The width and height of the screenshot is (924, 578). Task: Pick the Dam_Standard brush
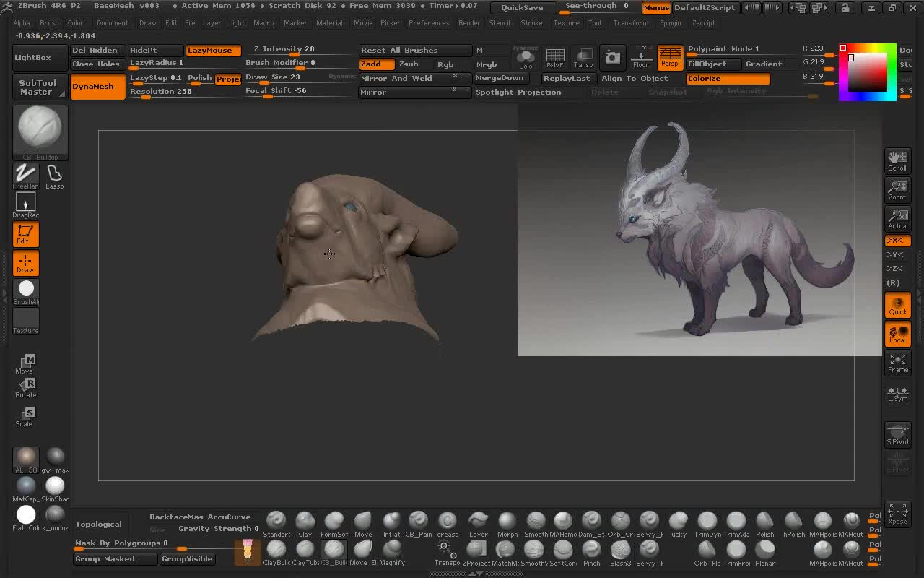point(591,524)
